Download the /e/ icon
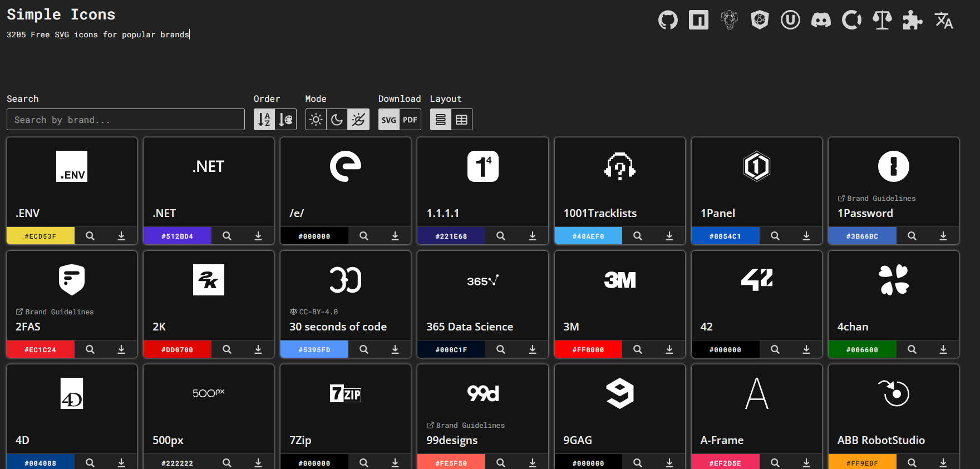 tap(395, 236)
